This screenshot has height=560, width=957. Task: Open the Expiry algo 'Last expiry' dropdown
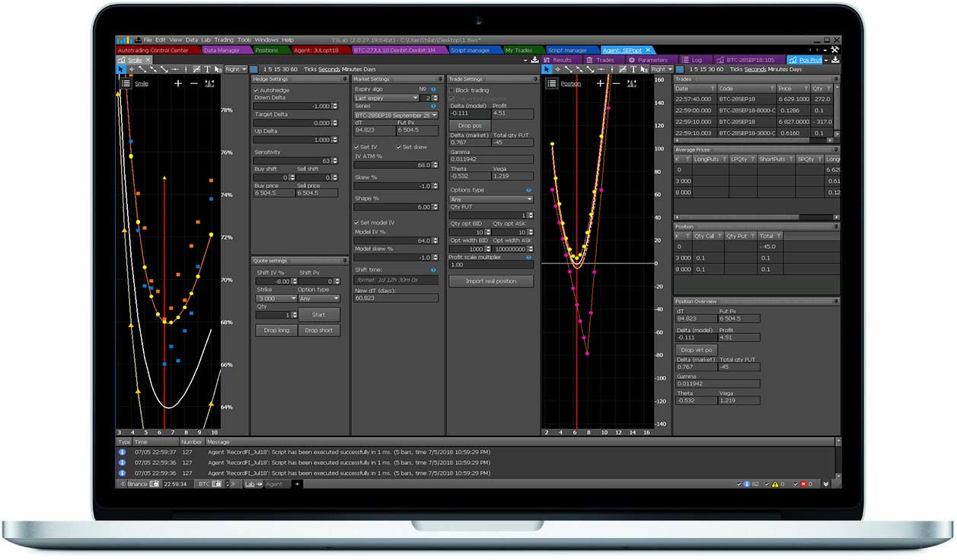coord(388,98)
